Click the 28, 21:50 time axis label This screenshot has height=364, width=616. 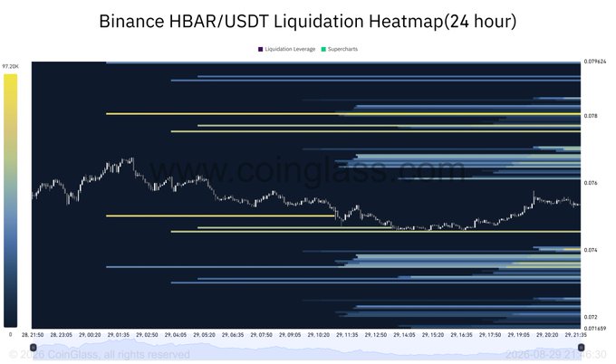click(33, 335)
